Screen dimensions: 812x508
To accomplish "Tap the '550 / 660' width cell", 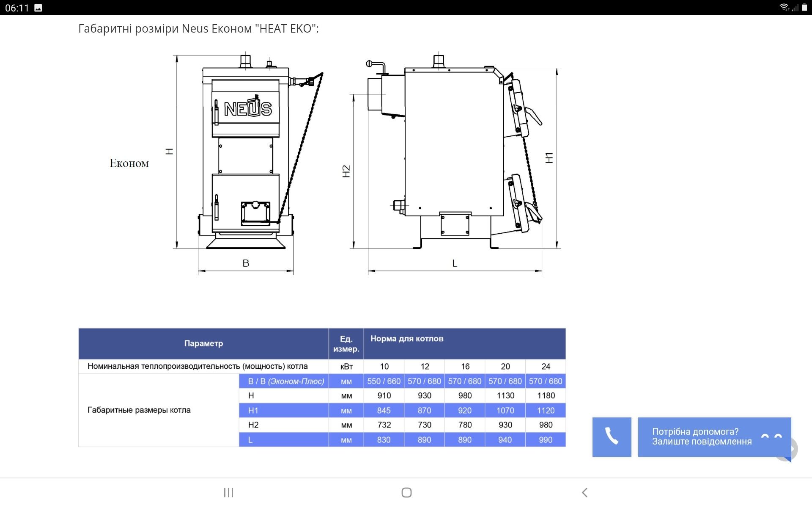I will pyautogui.click(x=384, y=381).
